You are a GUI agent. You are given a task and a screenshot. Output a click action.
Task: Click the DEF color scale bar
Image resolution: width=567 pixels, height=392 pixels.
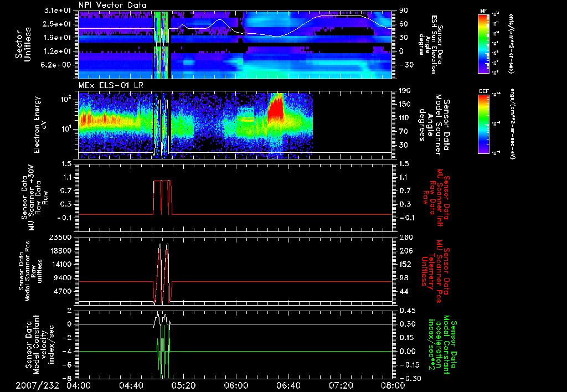pyautogui.click(x=483, y=123)
